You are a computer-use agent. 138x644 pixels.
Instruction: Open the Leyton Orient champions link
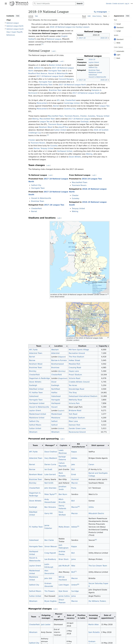point(94,62)
